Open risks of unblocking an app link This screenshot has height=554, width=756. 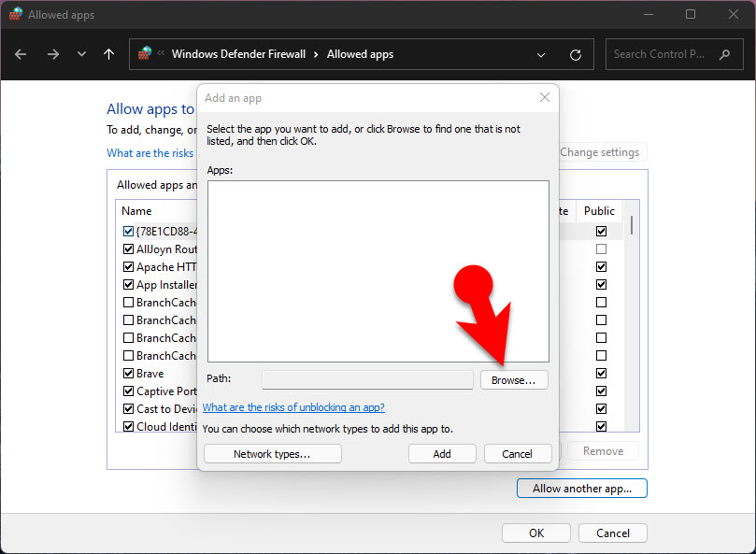pos(293,407)
